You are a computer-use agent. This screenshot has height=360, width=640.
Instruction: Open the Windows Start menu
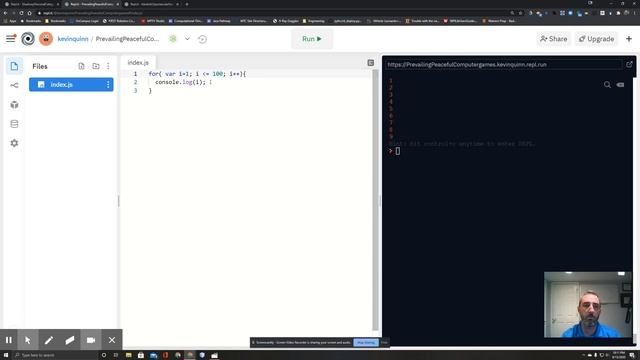pyautogui.click(x=6, y=355)
